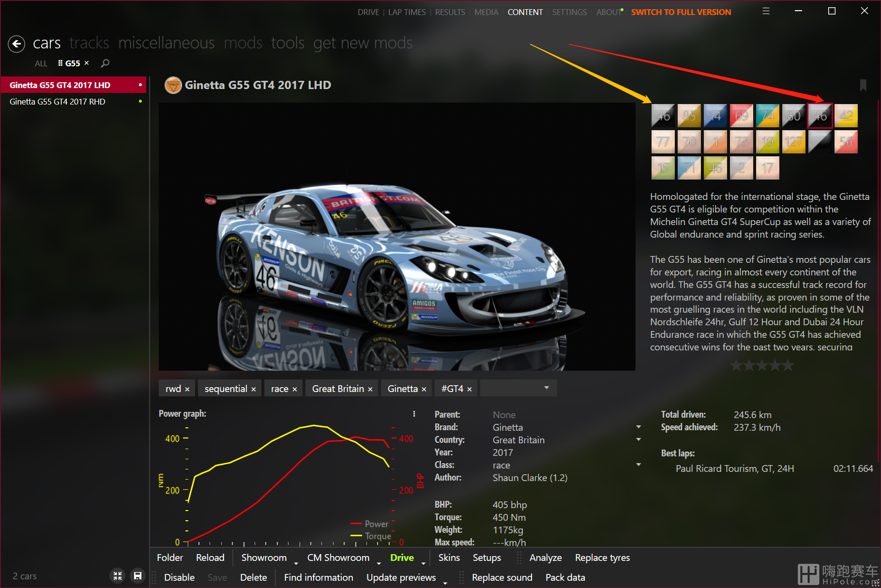Select skin icon number 56
This screenshot has width=881, height=588.
(x=846, y=142)
